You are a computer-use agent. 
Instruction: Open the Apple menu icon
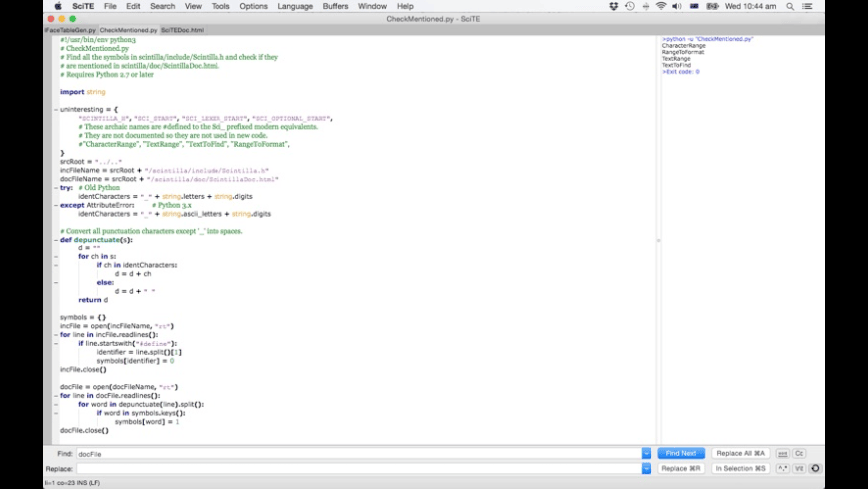click(x=58, y=6)
